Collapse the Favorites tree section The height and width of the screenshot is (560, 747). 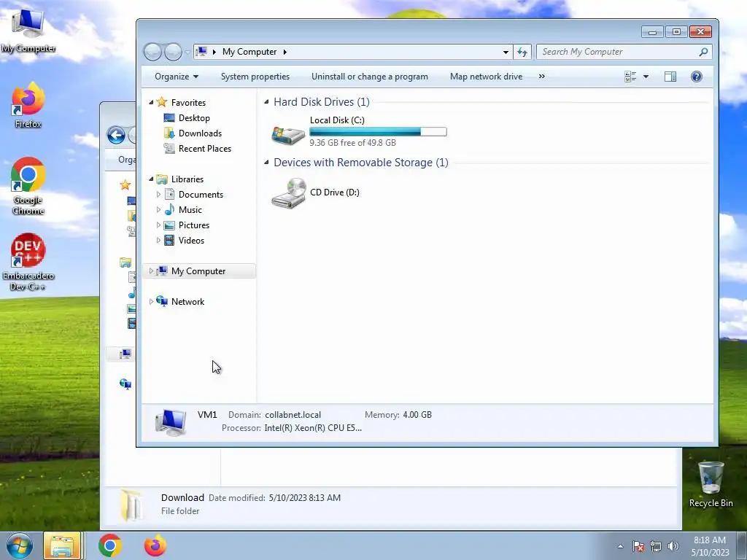151,102
